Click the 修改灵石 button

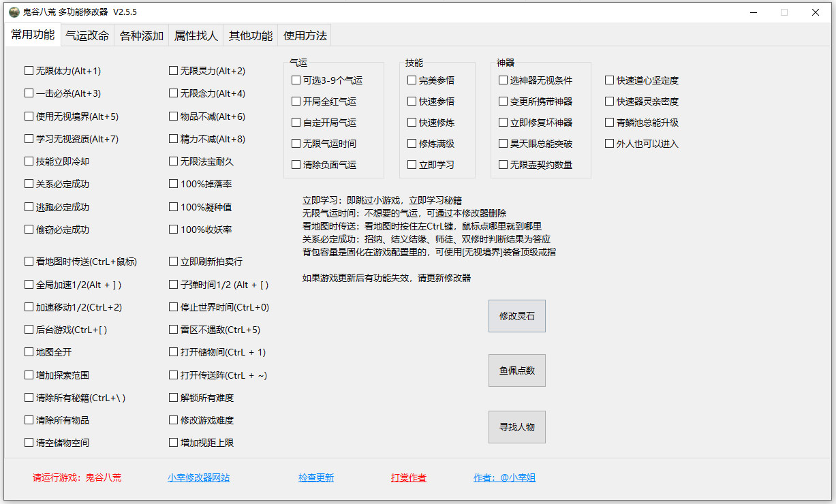pyautogui.click(x=516, y=315)
